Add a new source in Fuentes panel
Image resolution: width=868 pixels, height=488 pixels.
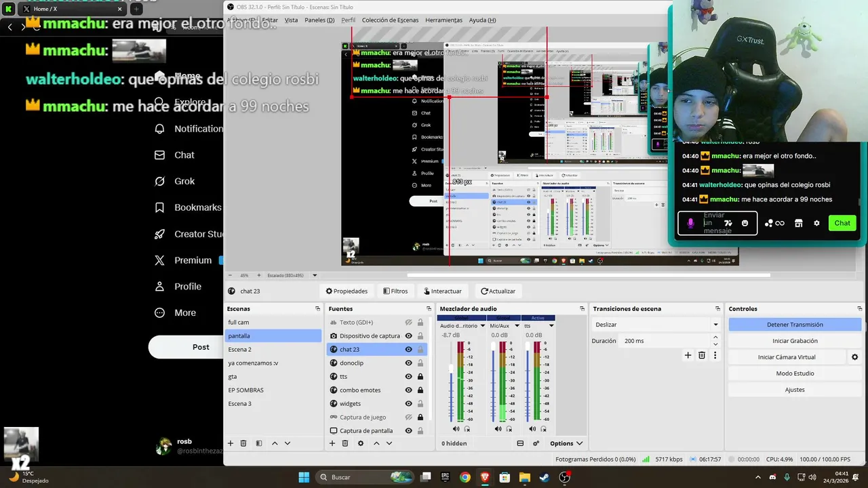[x=332, y=443]
